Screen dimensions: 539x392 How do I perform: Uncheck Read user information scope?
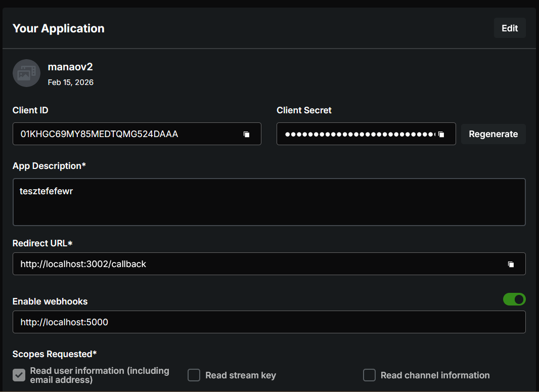tap(19, 375)
